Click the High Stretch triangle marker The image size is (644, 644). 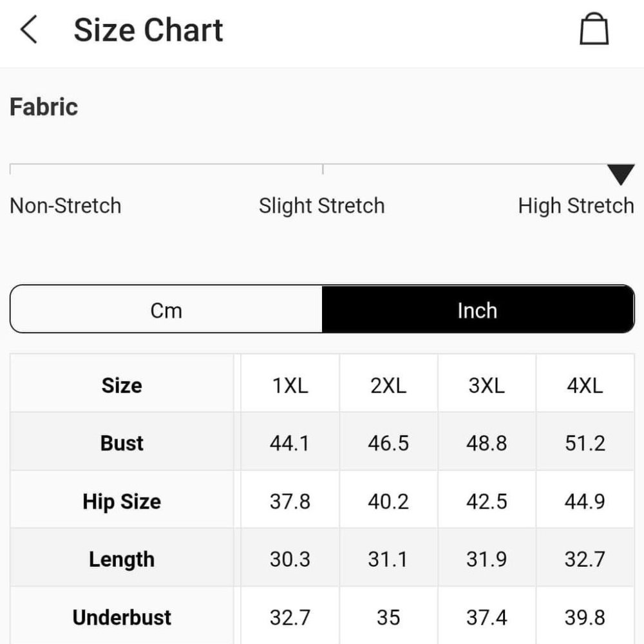[621, 174]
